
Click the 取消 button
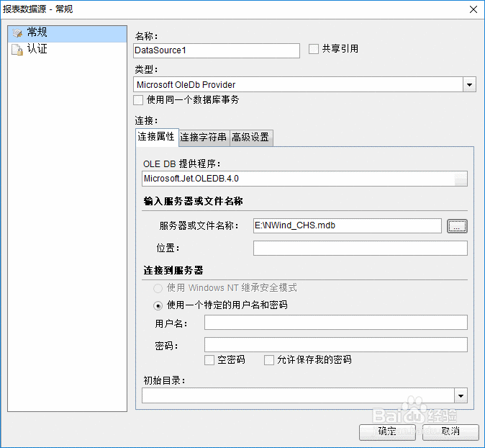click(x=450, y=431)
